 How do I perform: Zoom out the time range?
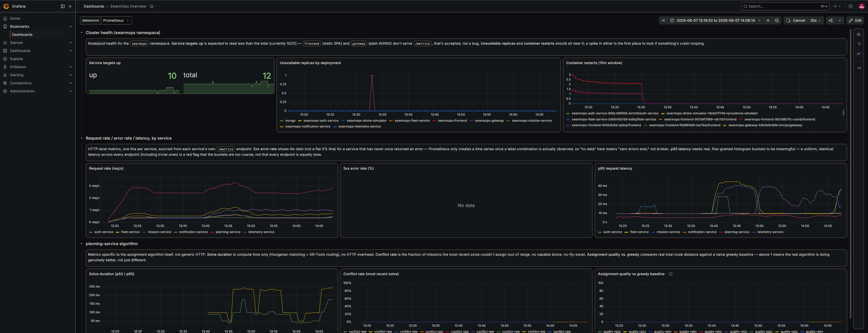click(x=777, y=20)
